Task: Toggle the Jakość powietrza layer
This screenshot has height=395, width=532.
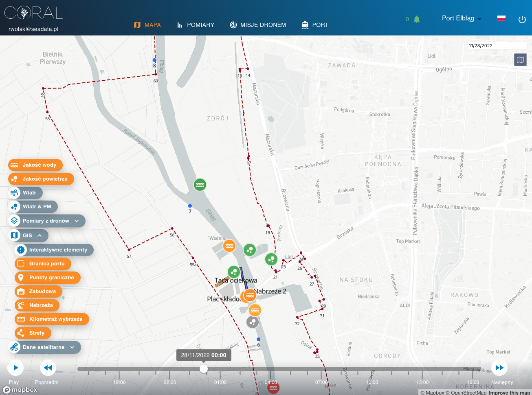Action: coord(41,179)
